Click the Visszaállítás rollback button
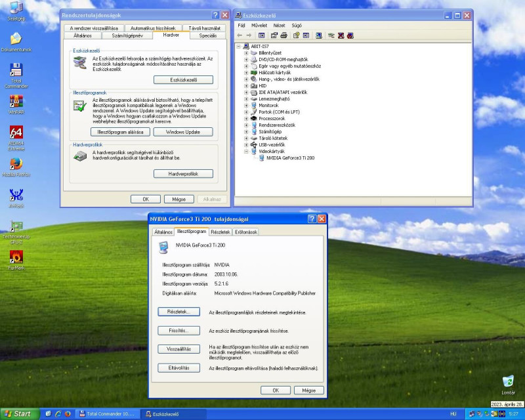Image resolution: width=525 pixels, height=420 pixels. coord(178,349)
